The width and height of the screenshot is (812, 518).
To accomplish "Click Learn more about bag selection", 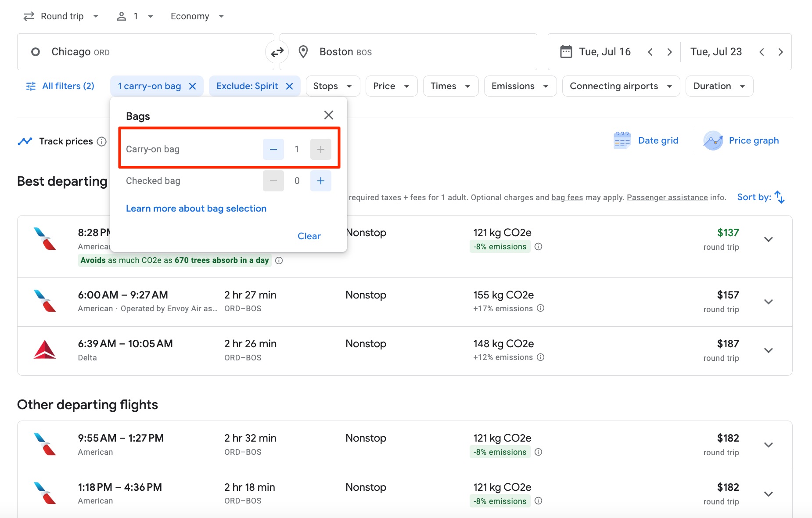I will coord(196,208).
